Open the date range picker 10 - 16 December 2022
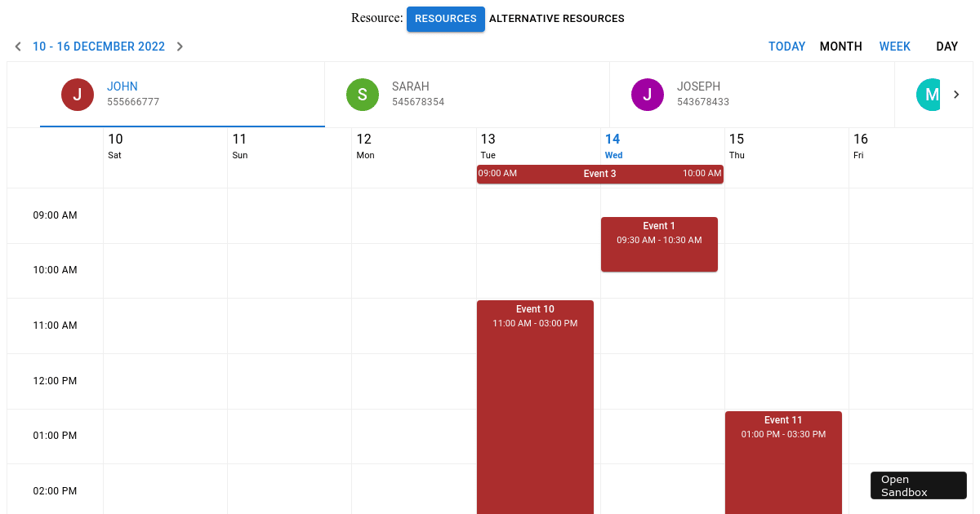 coord(99,47)
